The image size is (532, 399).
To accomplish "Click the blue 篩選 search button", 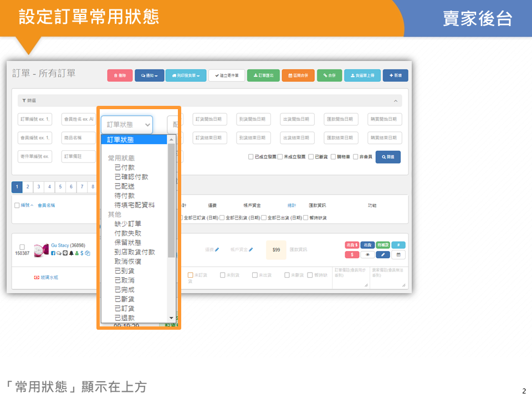I will tap(388, 157).
